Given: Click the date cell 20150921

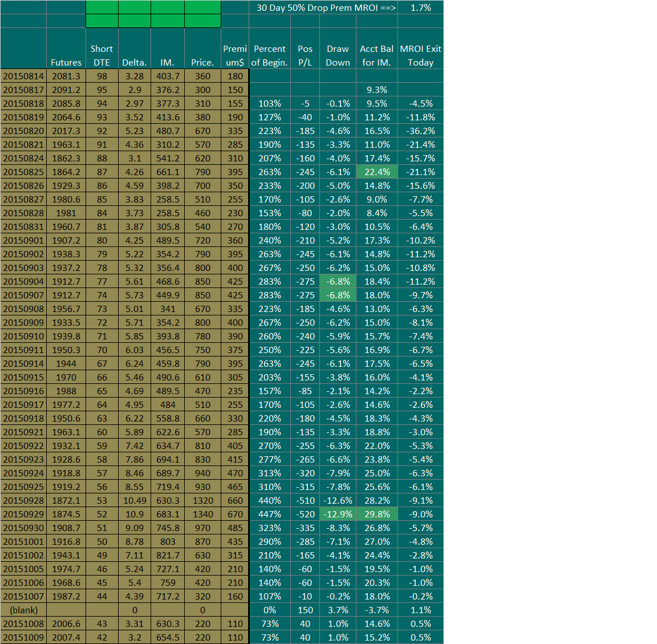Looking at the screenshot, I should click(23, 432).
